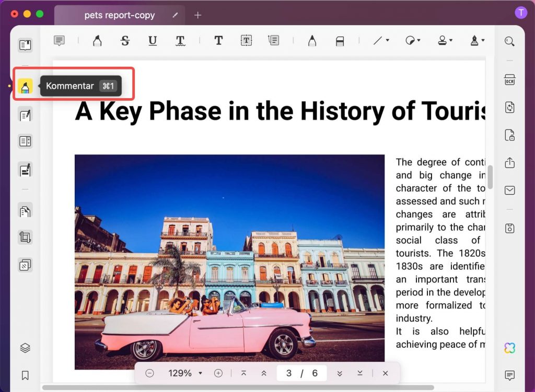
Task: Open the UPDF AI assistant flower icon
Action: [509, 348]
